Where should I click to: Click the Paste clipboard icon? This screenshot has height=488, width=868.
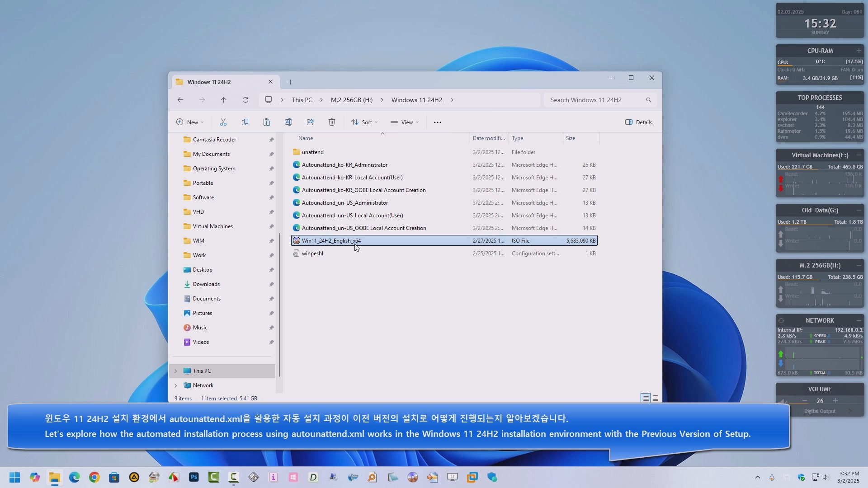coord(267,122)
